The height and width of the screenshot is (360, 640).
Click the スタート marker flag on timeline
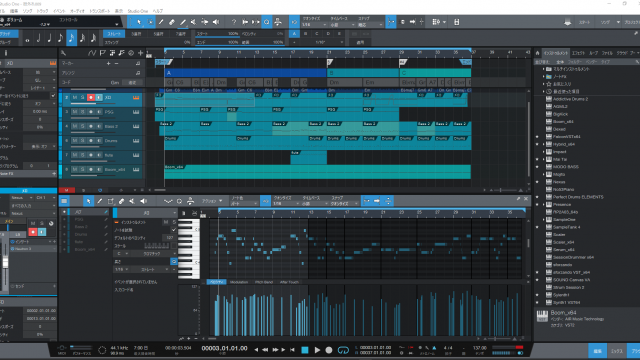(163, 62)
